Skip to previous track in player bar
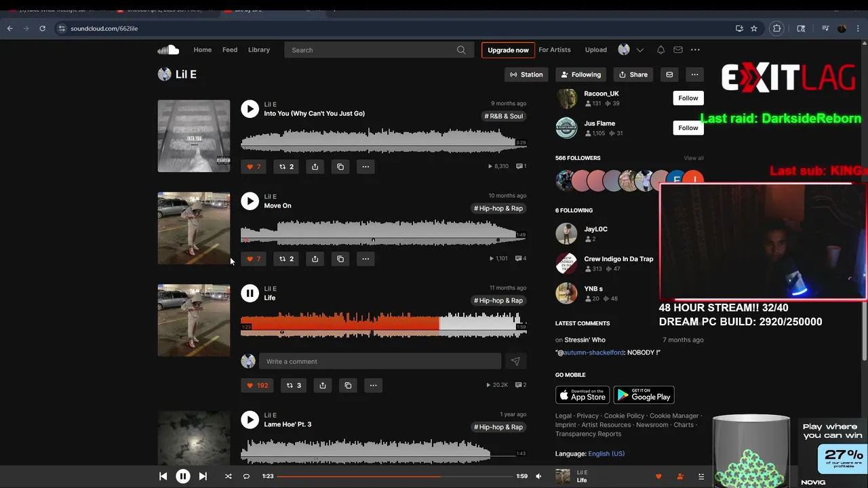This screenshot has height=488, width=868. click(163, 476)
